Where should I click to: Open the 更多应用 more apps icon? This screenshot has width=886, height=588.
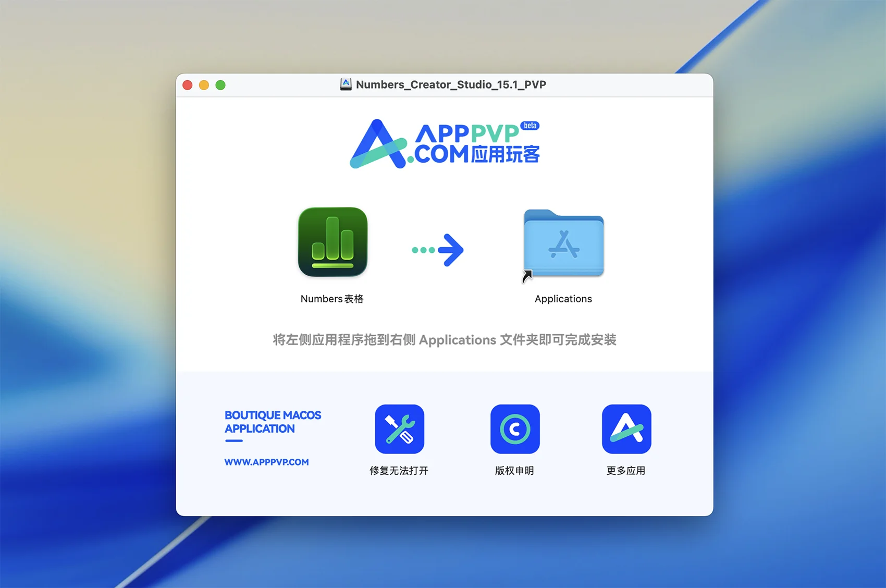click(626, 429)
